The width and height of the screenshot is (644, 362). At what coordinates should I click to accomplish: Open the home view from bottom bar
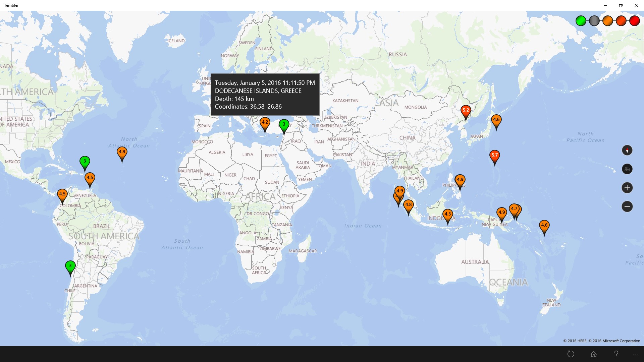[x=593, y=354]
